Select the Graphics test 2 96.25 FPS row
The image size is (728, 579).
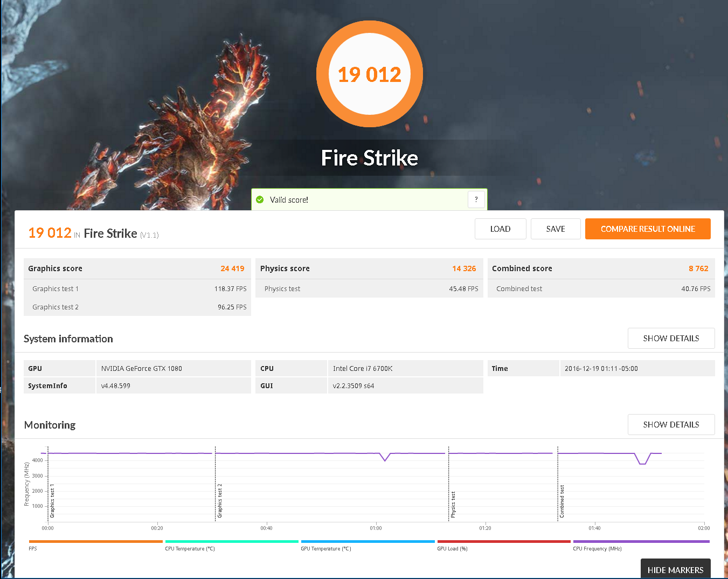(x=137, y=307)
